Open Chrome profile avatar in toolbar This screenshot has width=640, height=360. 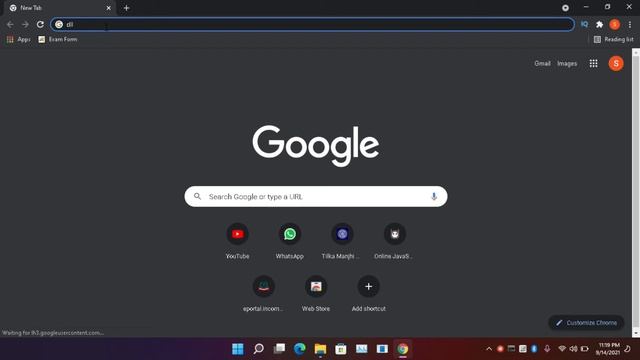click(x=615, y=24)
